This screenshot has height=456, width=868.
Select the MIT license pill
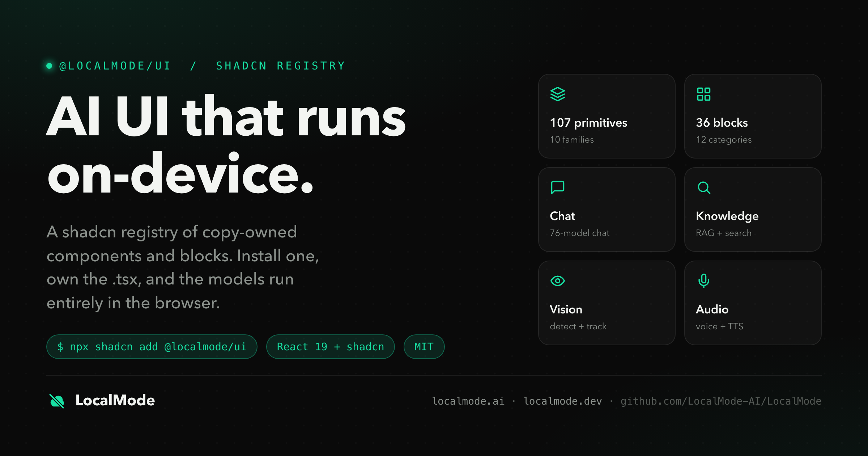coord(424,347)
